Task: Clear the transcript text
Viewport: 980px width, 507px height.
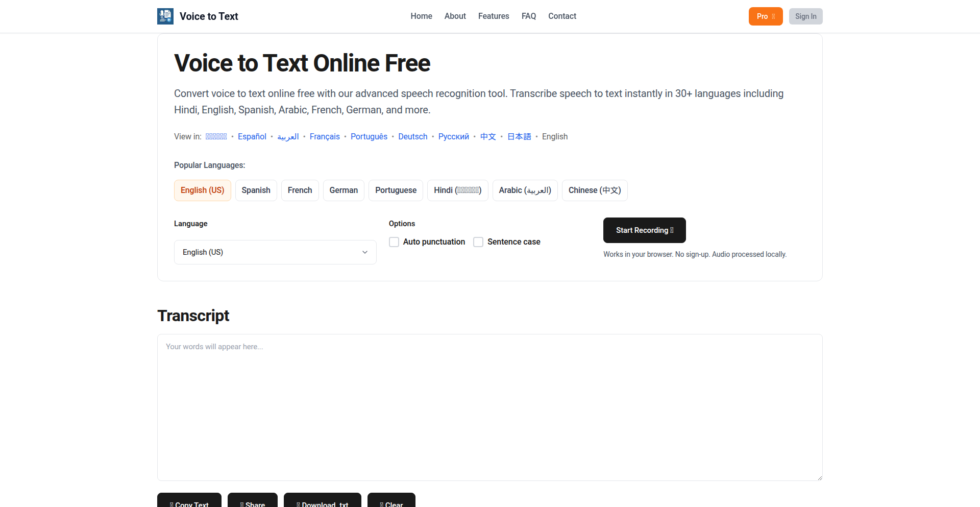Action: pos(391,501)
